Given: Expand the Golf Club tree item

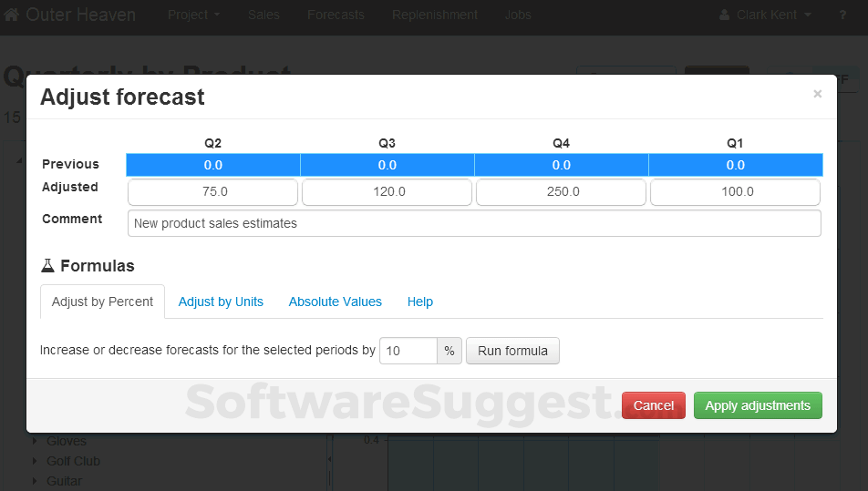Looking at the screenshot, I should pos(35,461).
